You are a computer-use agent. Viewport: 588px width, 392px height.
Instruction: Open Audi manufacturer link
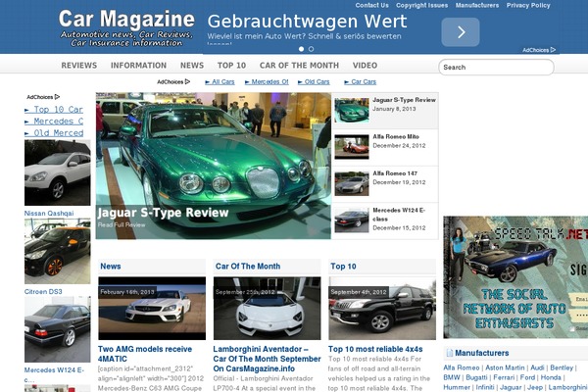pyautogui.click(x=537, y=367)
